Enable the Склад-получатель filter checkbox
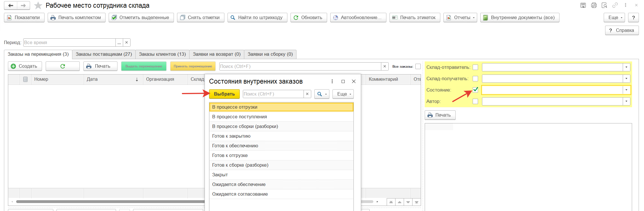Image resolution: width=644 pixels, height=211 pixels. tap(475, 78)
